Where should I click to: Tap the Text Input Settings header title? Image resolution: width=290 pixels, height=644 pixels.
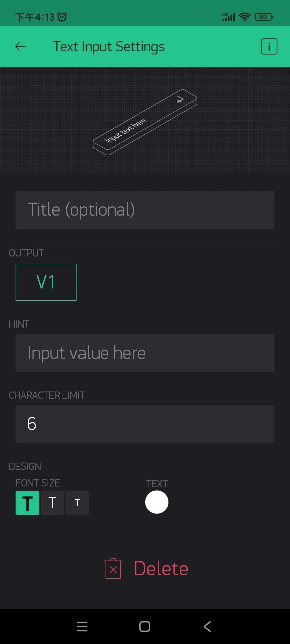pyautogui.click(x=109, y=47)
